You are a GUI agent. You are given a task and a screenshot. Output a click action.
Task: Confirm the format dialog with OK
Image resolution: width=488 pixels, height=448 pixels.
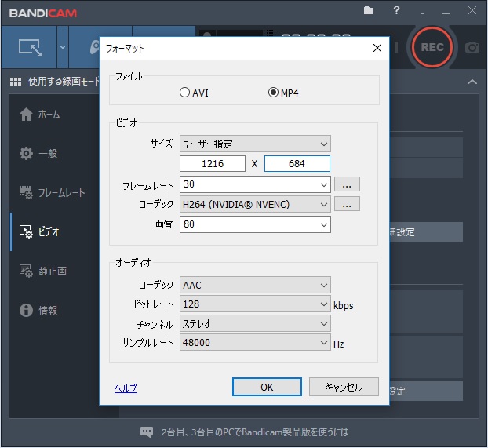267,387
